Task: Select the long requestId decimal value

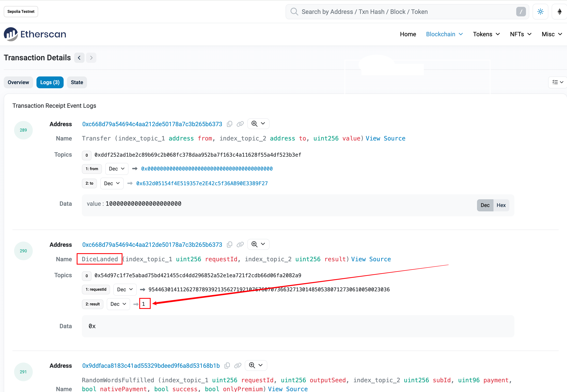Action: [x=269, y=289]
